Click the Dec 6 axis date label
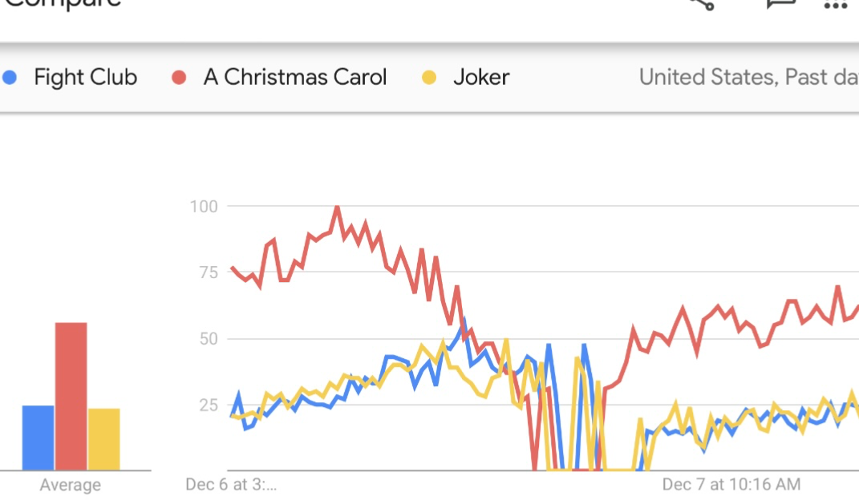This screenshot has width=859, height=504. (231, 484)
